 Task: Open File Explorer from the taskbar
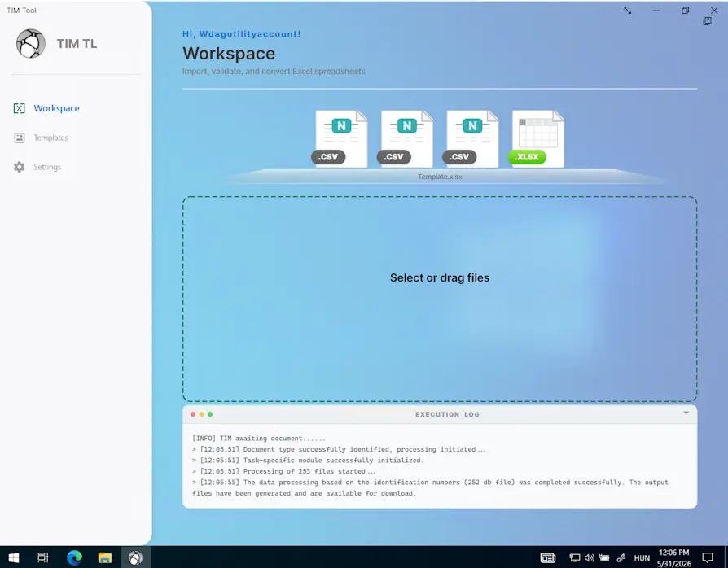(105, 557)
